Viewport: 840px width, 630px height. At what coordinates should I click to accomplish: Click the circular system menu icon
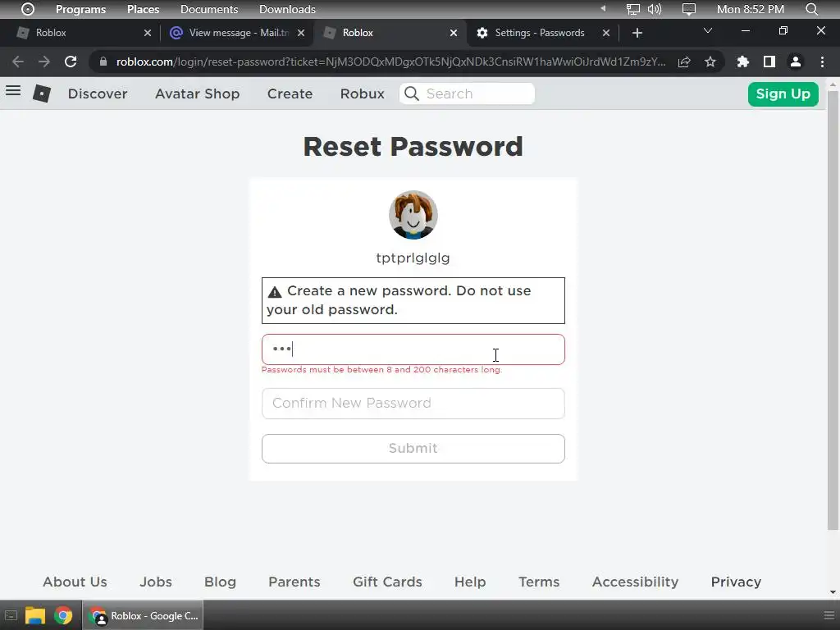point(28,9)
